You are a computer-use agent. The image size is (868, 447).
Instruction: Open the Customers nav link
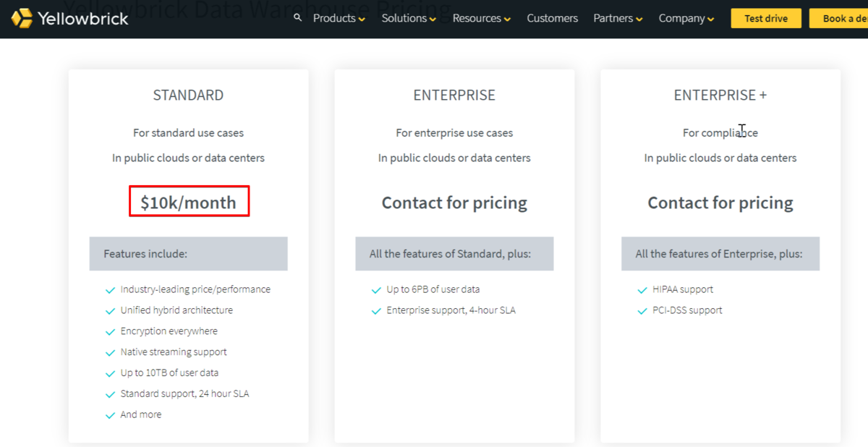point(553,18)
